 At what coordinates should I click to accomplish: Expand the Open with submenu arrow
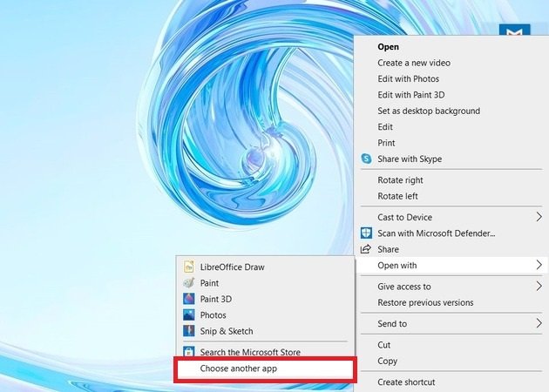(539, 266)
